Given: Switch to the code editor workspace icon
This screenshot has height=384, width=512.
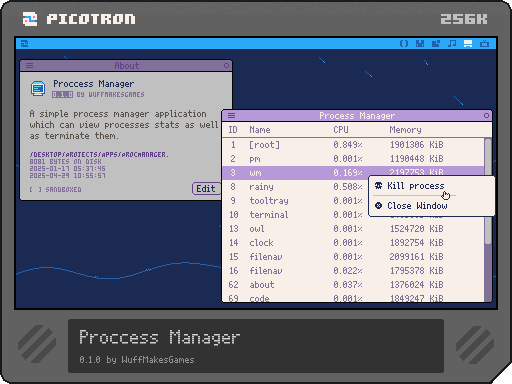Looking at the screenshot, I should point(404,44).
